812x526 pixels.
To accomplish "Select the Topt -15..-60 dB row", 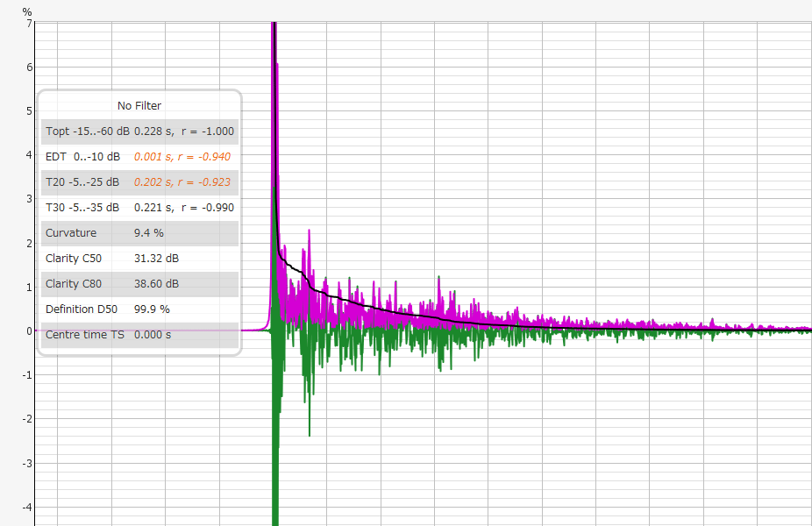I will click(139, 131).
